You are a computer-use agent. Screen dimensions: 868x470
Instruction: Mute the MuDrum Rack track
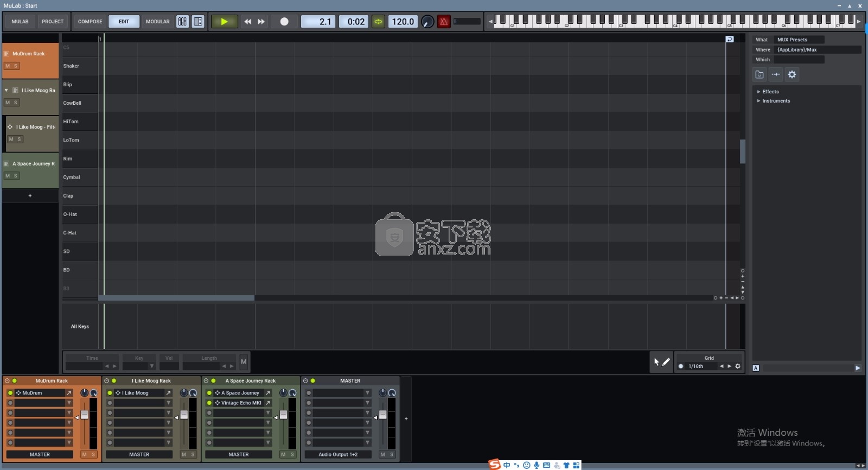[x=8, y=66]
